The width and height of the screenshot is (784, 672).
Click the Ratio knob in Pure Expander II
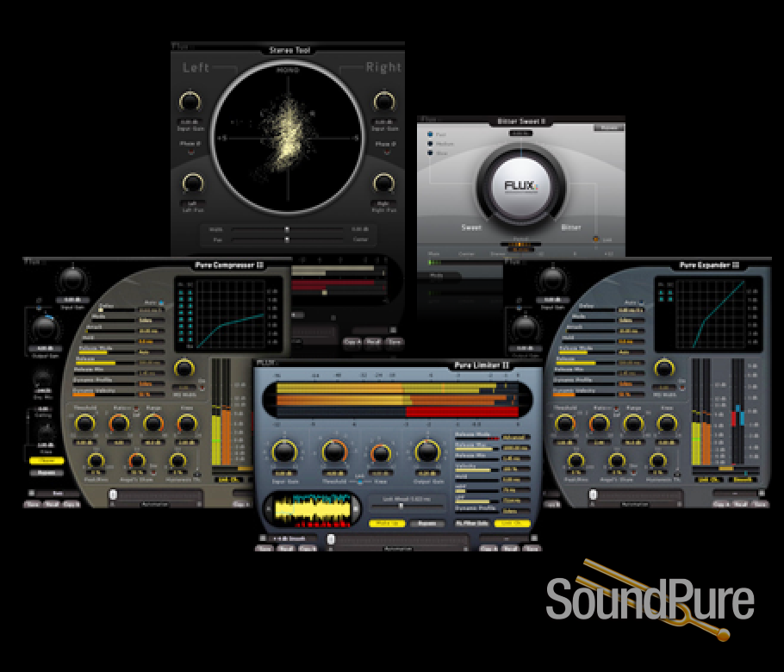(599, 424)
